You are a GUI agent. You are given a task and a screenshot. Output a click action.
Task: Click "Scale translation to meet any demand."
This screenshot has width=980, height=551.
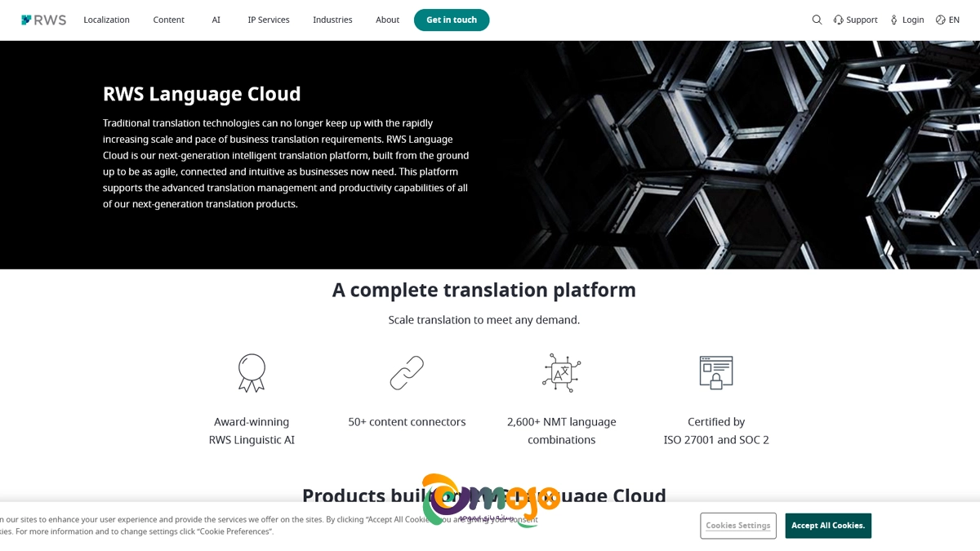[484, 320]
